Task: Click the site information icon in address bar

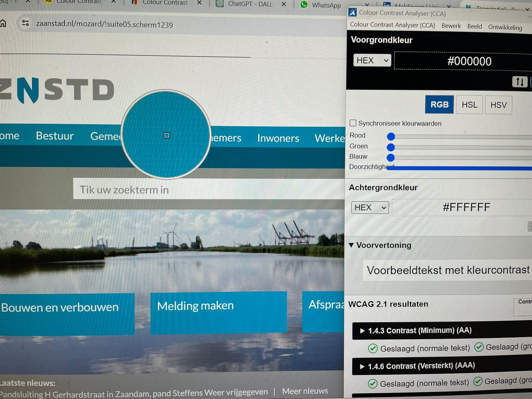Action: (25, 23)
